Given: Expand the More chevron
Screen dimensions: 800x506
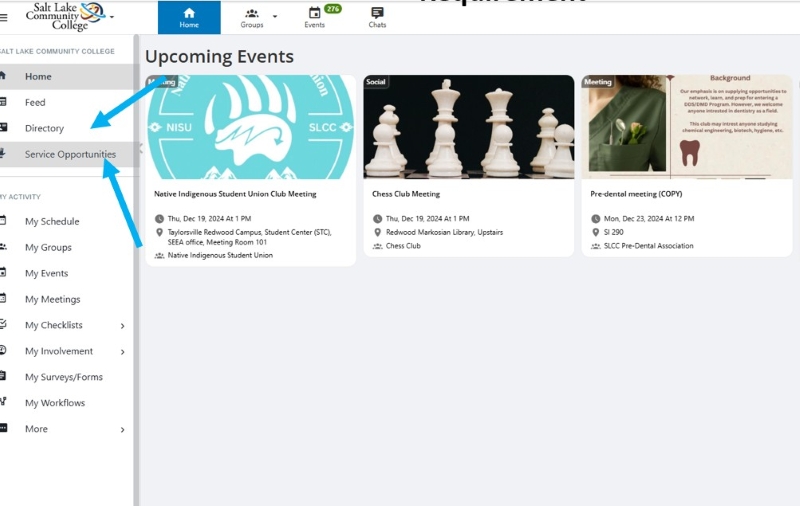Looking at the screenshot, I should [x=122, y=429].
